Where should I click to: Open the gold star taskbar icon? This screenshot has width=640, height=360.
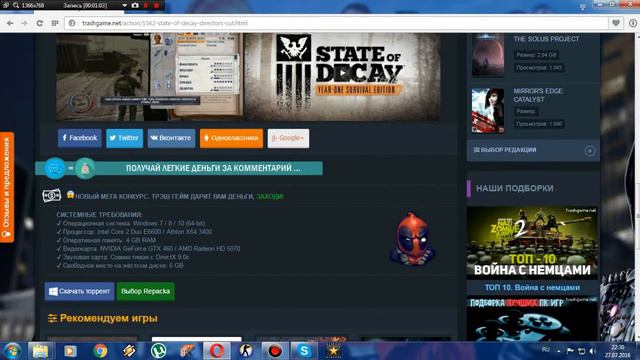pos(333,351)
